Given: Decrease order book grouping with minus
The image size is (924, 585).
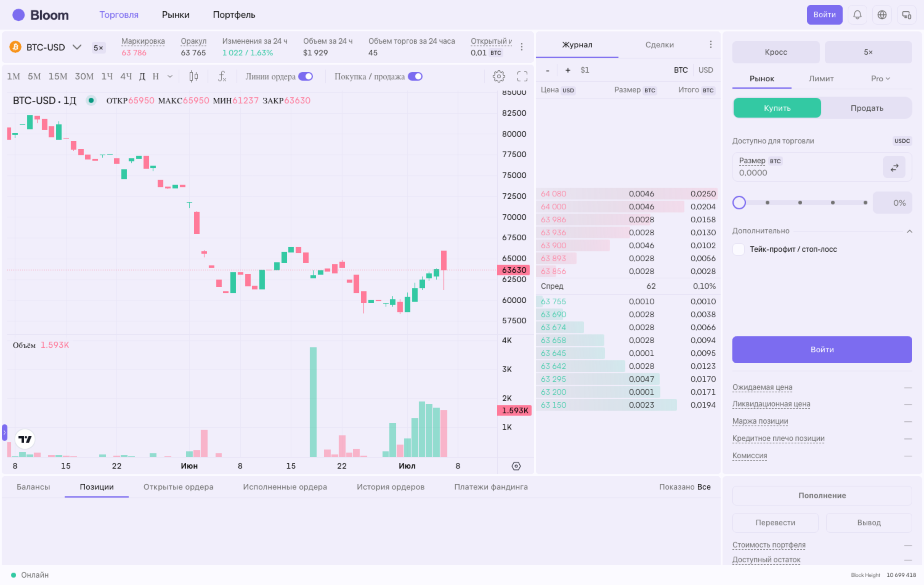Looking at the screenshot, I should coord(548,70).
